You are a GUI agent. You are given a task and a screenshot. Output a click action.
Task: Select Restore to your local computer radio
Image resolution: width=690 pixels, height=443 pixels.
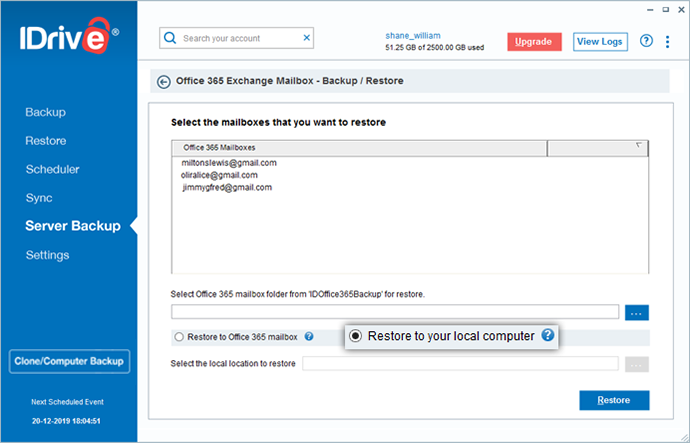[x=356, y=336]
